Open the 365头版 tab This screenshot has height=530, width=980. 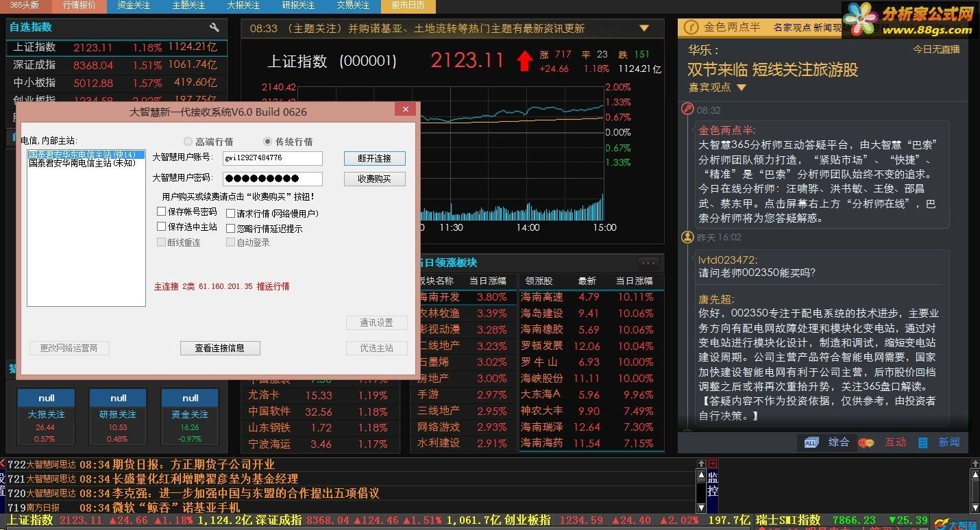pos(24,5)
